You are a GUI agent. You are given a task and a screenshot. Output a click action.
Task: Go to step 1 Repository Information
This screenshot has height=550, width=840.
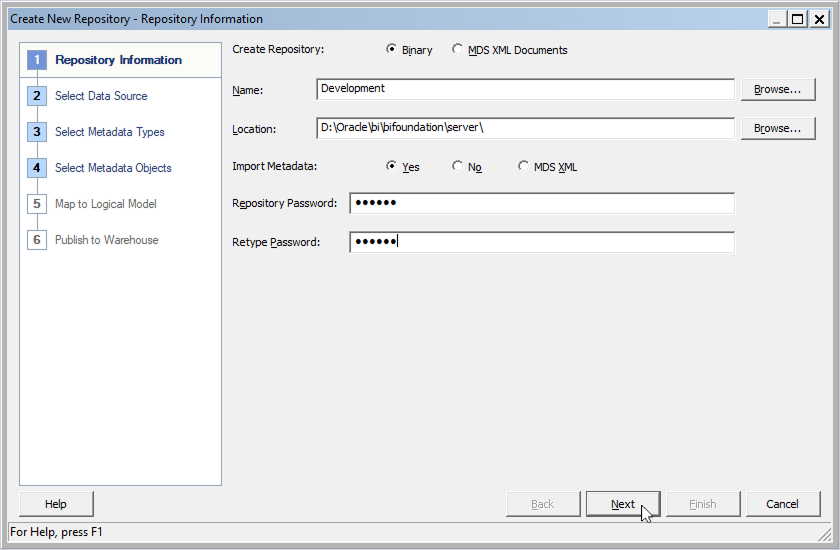118,60
